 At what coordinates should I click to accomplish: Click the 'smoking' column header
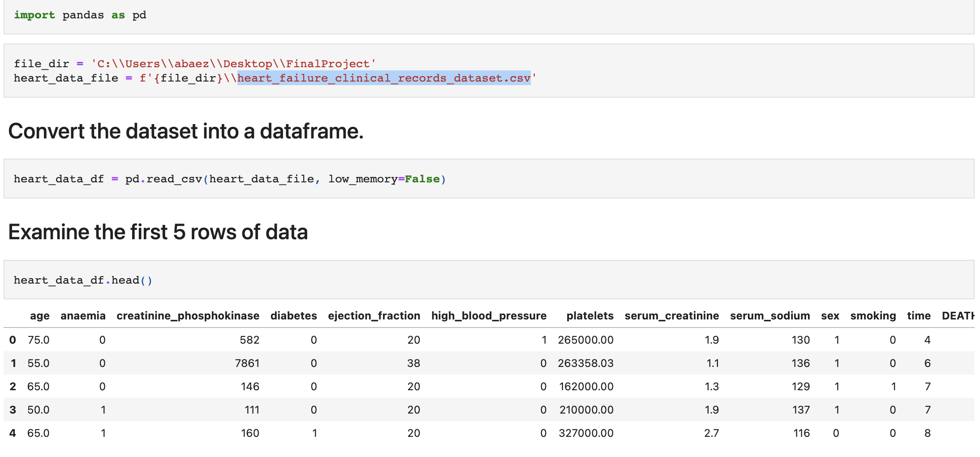873,316
